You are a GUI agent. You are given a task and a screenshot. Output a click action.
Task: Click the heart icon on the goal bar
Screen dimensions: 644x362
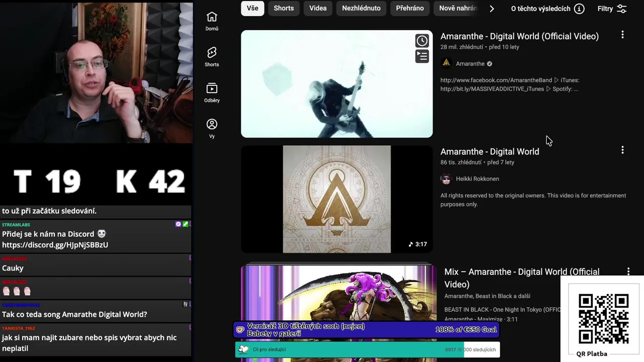(x=240, y=330)
